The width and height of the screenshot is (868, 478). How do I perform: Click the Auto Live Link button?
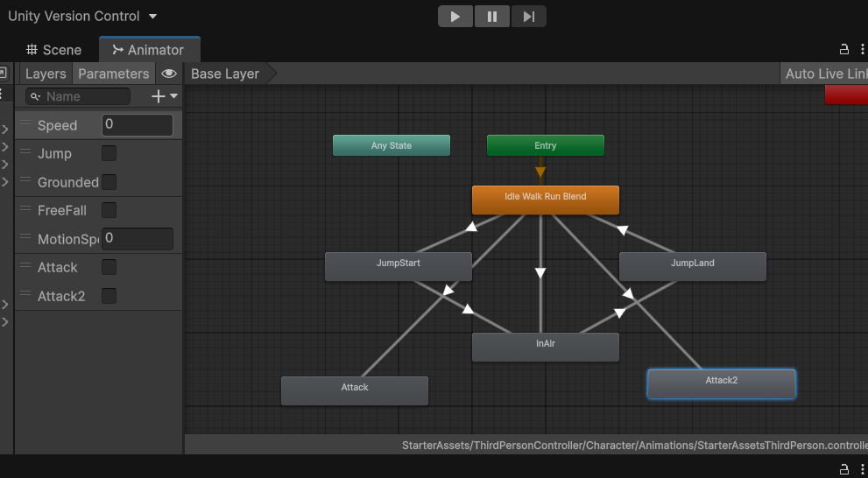tap(824, 74)
